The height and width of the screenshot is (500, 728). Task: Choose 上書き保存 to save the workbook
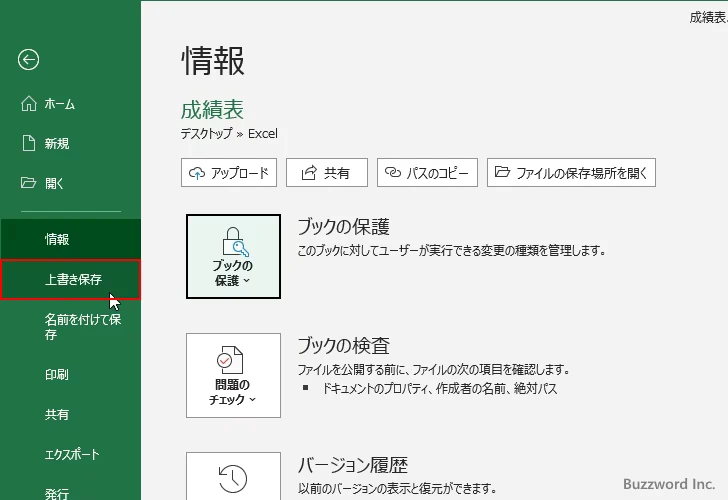coord(71,279)
